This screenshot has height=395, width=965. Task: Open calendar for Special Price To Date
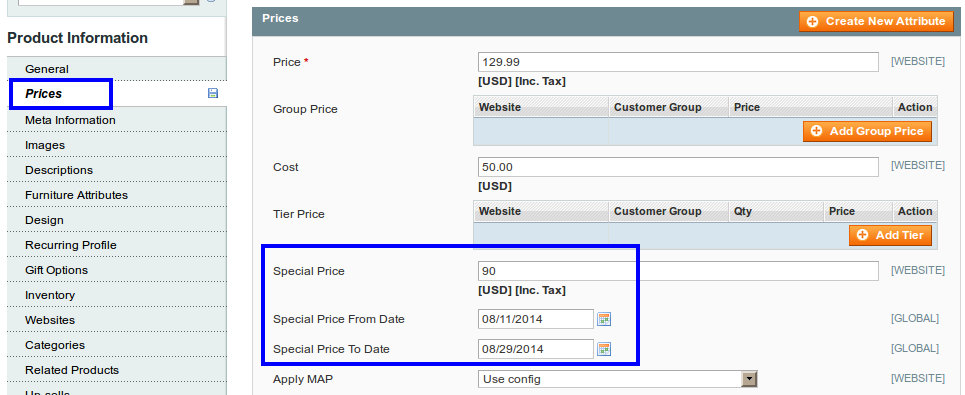click(604, 349)
